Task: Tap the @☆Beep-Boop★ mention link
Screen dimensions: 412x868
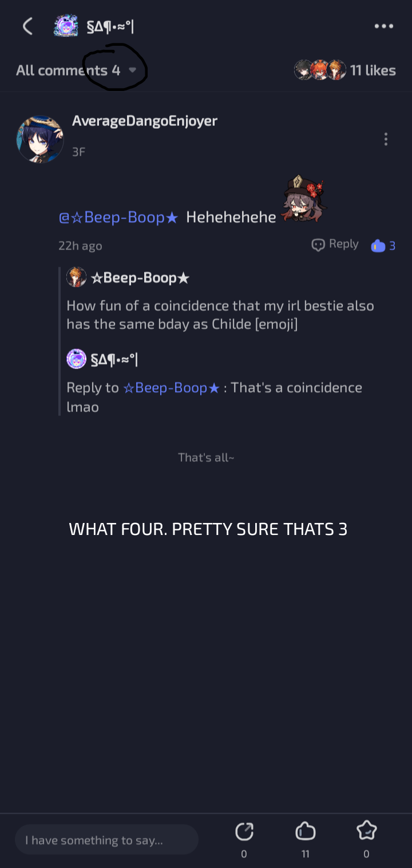Action: [118, 217]
